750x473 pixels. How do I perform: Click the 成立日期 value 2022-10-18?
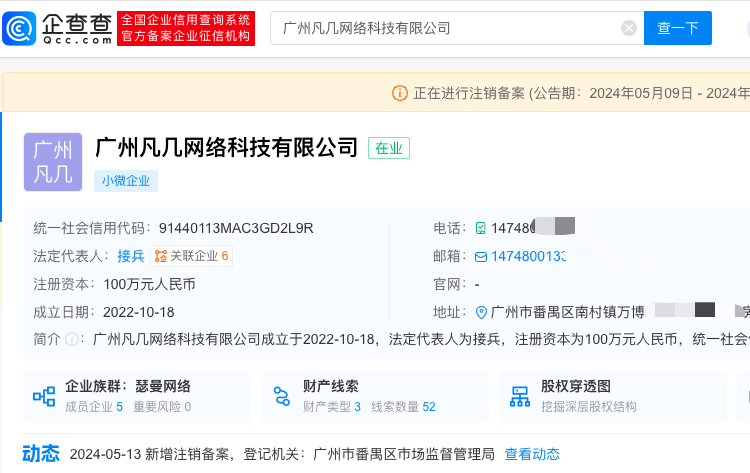coord(139,312)
